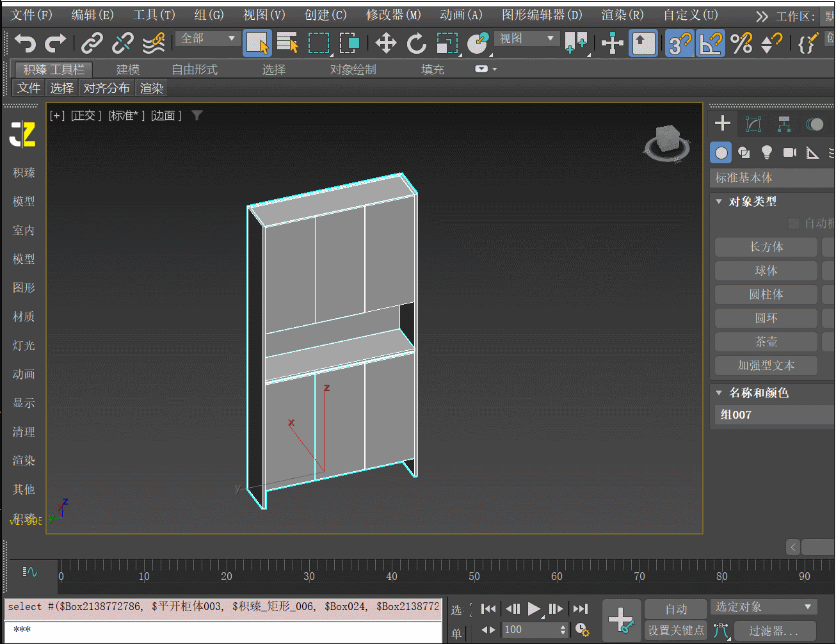Open the viewport 边面 shading menu
836x644 pixels.
[x=166, y=115]
